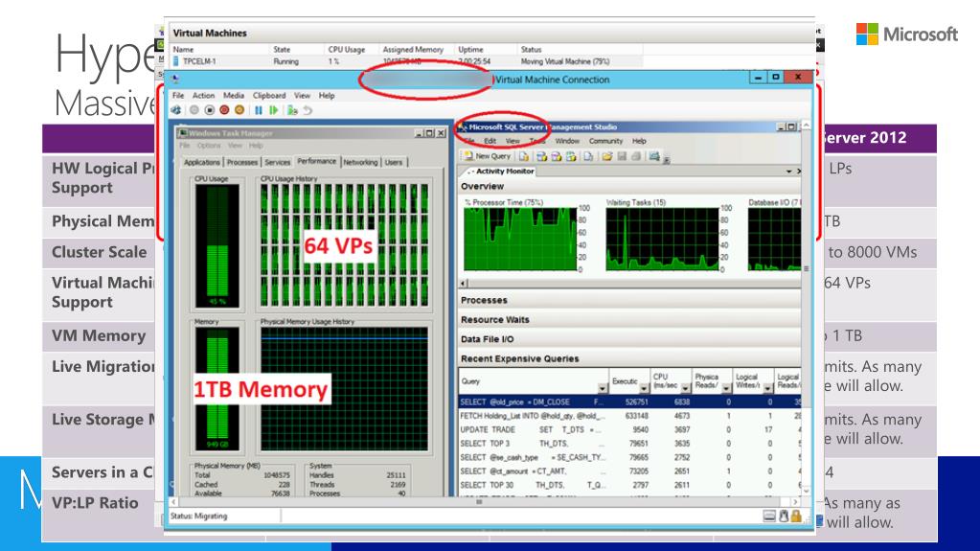Viewport: 980px width, 551px height.
Task: Switch to Users tab in Task Manager
Action: (394, 163)
